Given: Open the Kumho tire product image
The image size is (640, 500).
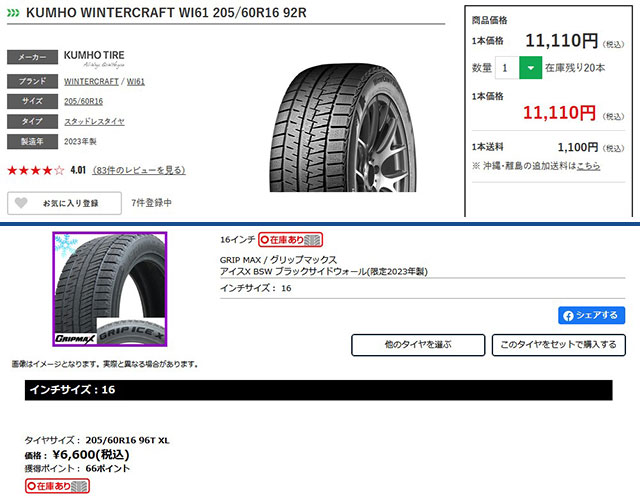Looking at the screenshot, I should pos(343,127).
